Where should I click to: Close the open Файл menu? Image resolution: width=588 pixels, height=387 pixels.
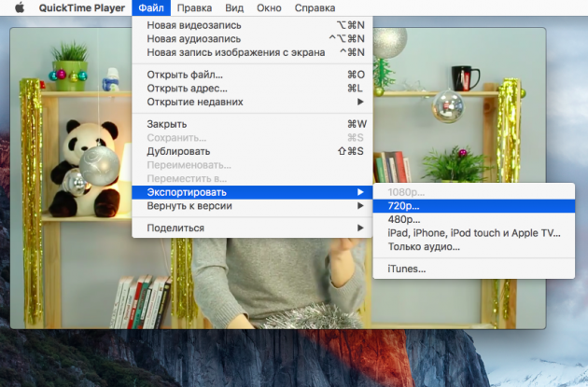pyautogui.click(x=151, y=7)
